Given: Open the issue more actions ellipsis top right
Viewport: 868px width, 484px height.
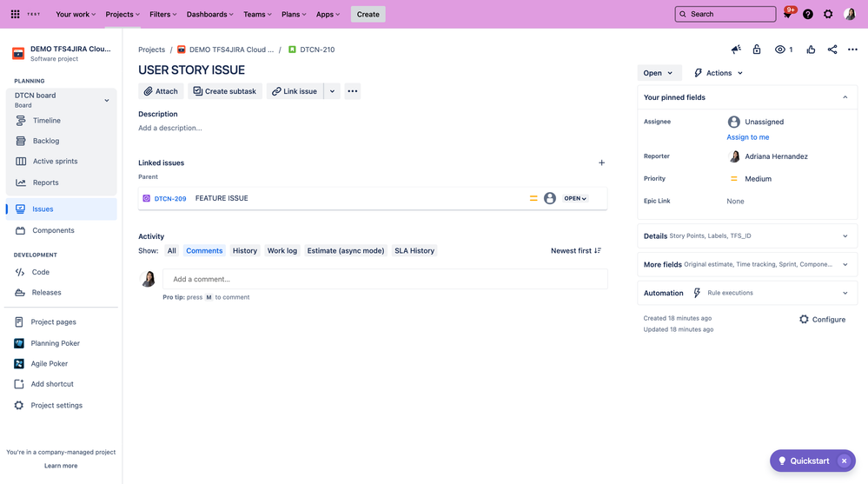Looking at the screenshot, I should (852, 50).
